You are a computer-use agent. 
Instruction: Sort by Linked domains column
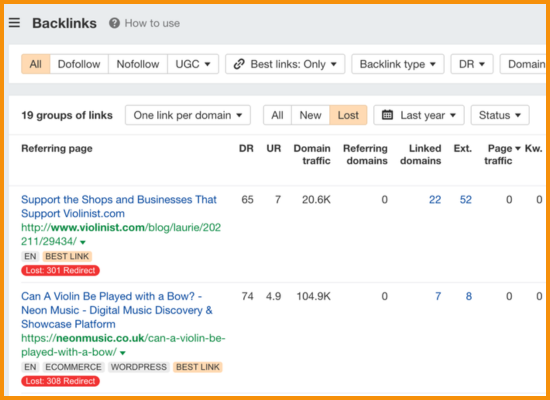click(421, 154)
